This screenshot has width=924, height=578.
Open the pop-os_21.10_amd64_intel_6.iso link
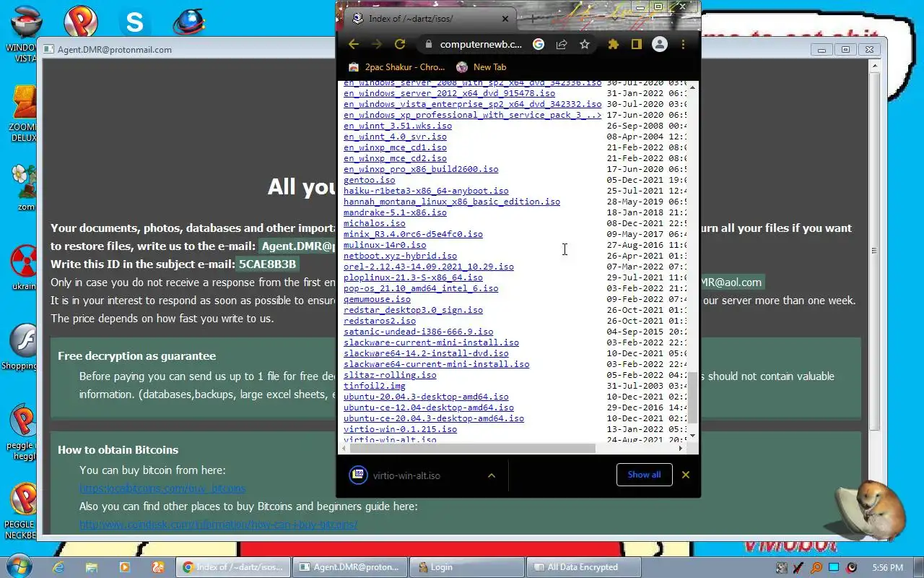coord(421,288)
